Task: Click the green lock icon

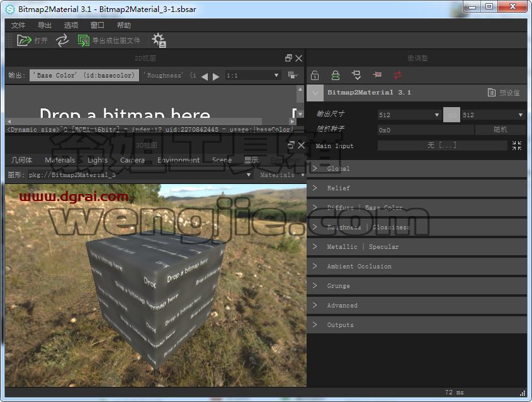Action: (335, 75)
